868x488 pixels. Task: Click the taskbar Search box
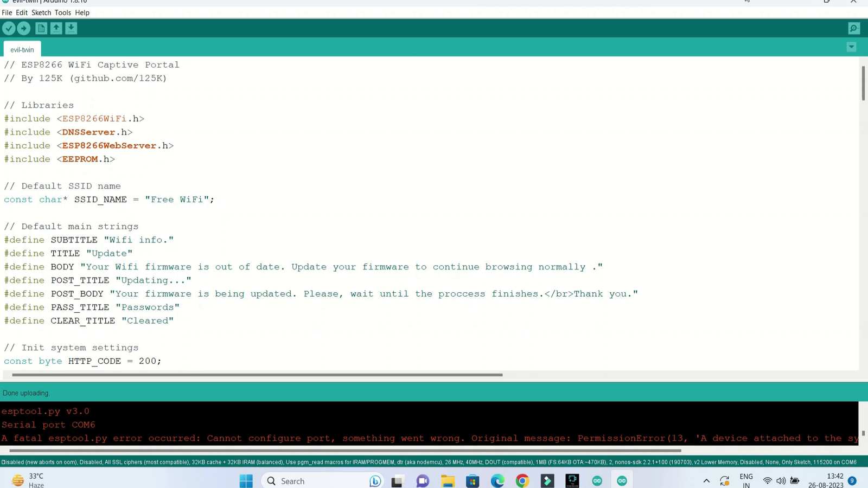[x=315, y=481]
